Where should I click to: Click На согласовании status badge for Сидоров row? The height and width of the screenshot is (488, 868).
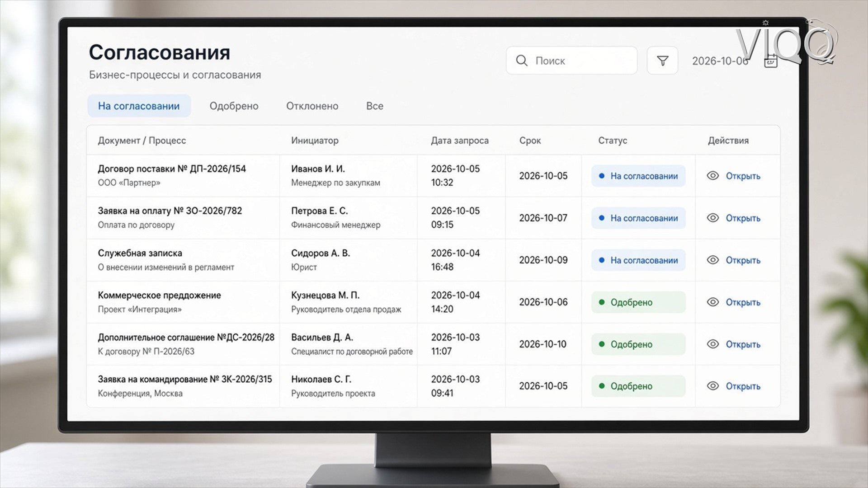tap(638, 260)
